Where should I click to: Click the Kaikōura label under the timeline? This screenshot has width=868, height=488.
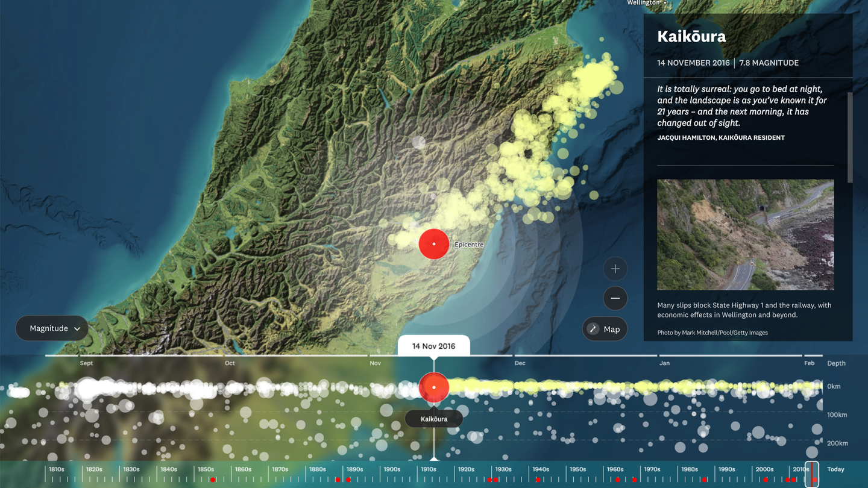click(434, 419)
